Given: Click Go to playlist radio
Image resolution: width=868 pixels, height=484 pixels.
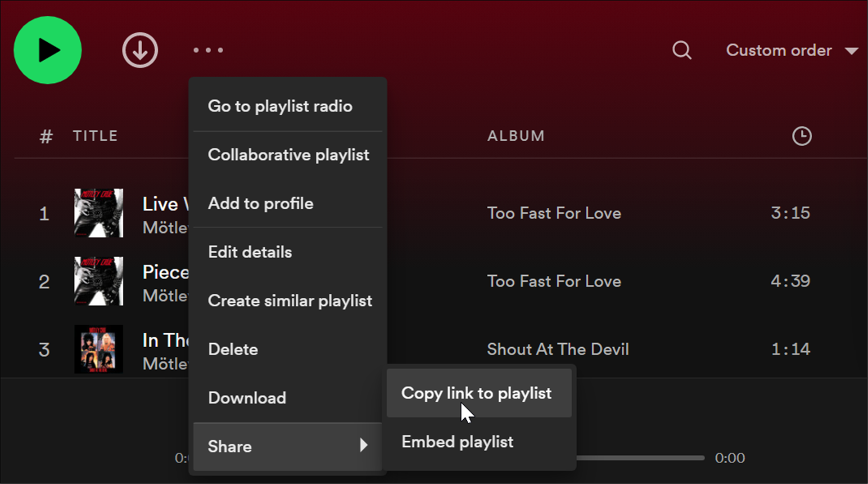Looking at the screenshot, I should coord(280,107).
